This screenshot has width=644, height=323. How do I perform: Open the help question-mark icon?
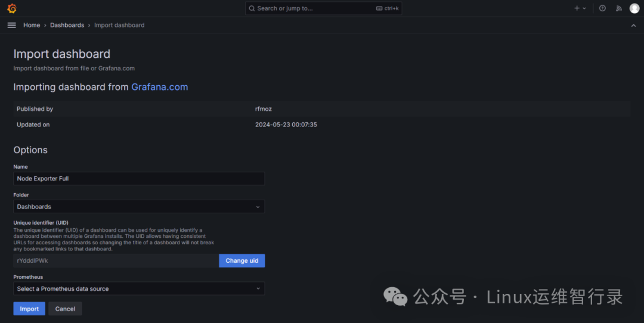coord(602,8)
